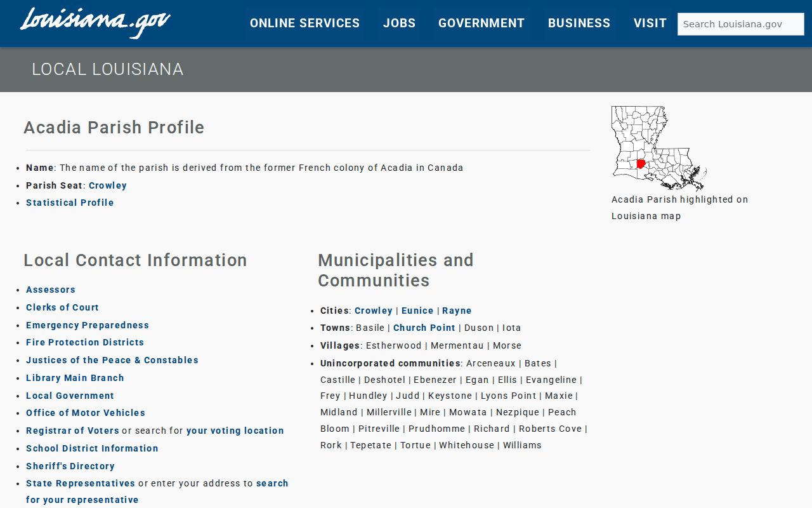Image resolution: width=812 pixels, height=508 pixels.
Task: Open the Government menu
Action: [481, 23]
